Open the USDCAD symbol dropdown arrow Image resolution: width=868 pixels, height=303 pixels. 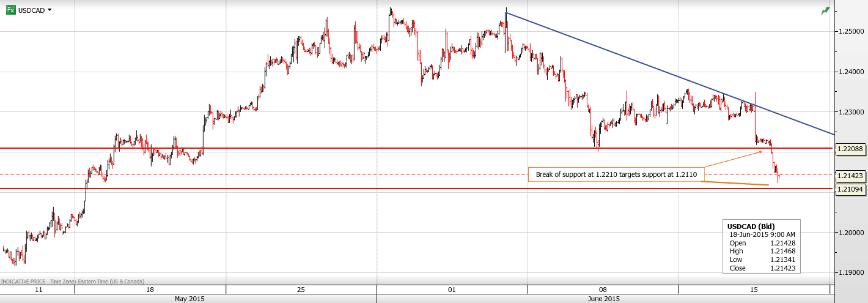point(50,10)
